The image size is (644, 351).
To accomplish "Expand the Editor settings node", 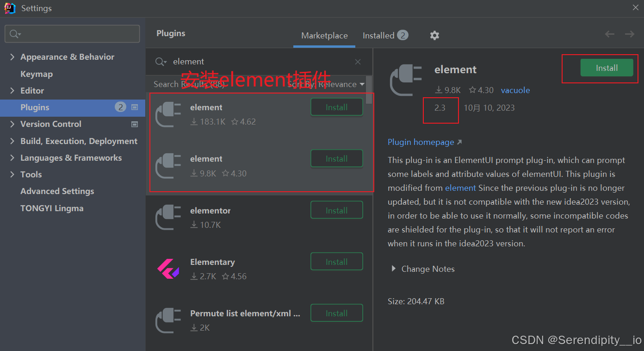I will pyautogui.click(x=12, y=91).
